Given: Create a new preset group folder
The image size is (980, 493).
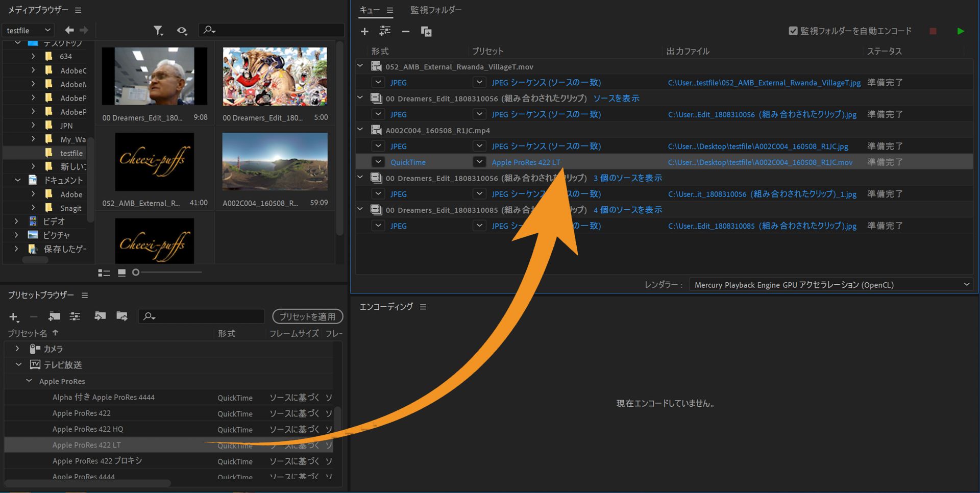Looking at the screenshot, I should pos(54,316).
